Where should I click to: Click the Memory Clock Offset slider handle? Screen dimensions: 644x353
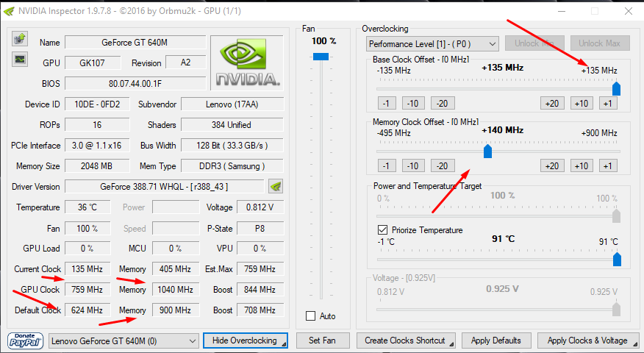pos(487,151)
